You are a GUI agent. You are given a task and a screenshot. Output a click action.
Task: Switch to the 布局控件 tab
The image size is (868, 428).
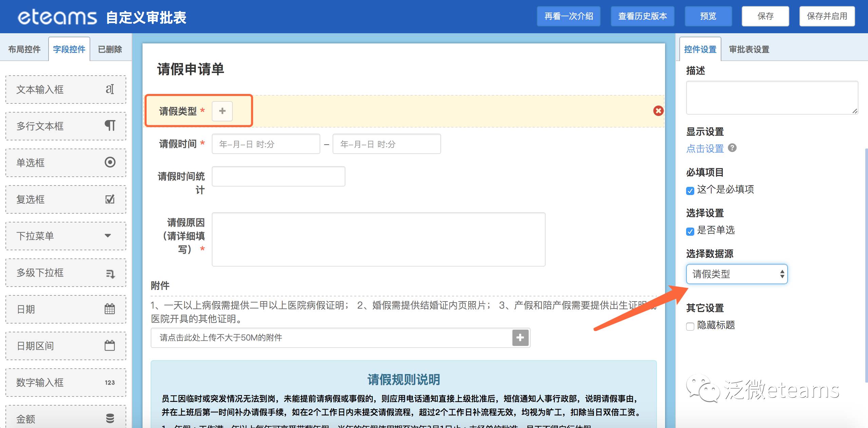(24, 50)
